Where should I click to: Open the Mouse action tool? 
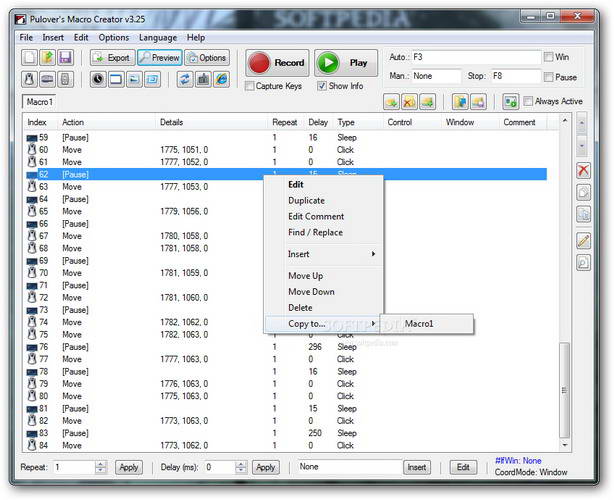pyautogui.click(x=29, y=79)
